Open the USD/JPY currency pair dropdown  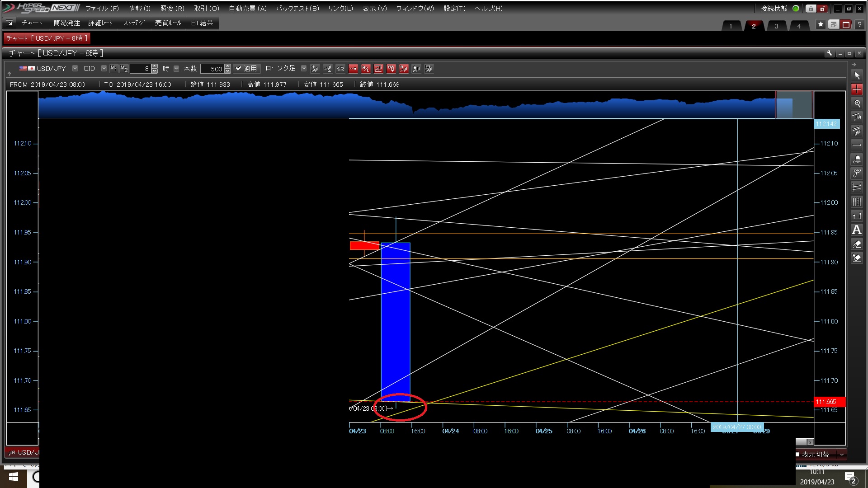pos(75,69)
